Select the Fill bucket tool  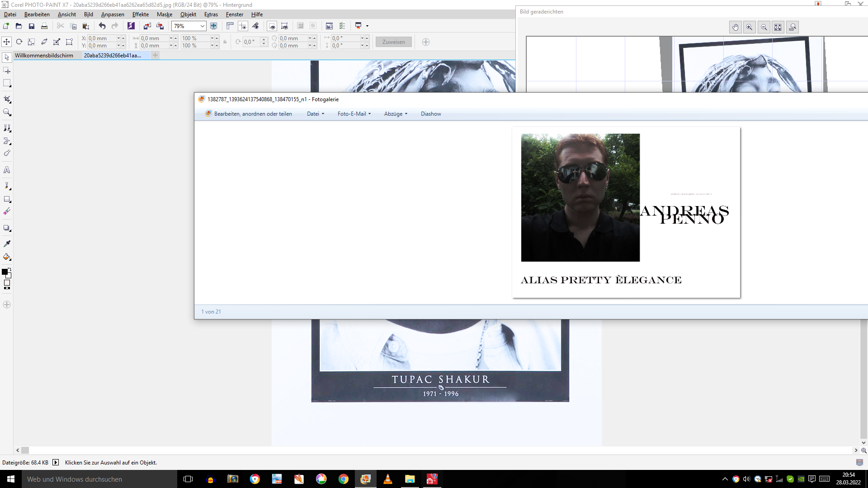[x=7, y=257]
